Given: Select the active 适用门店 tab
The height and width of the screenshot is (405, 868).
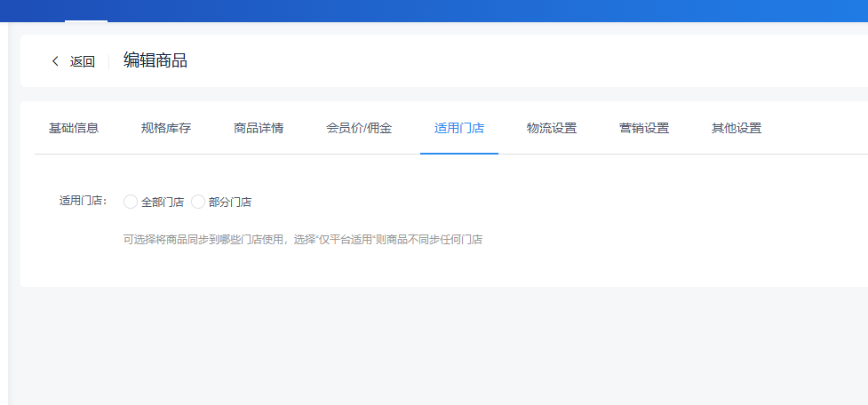Looking at the screenshot, I should (459, 128).
